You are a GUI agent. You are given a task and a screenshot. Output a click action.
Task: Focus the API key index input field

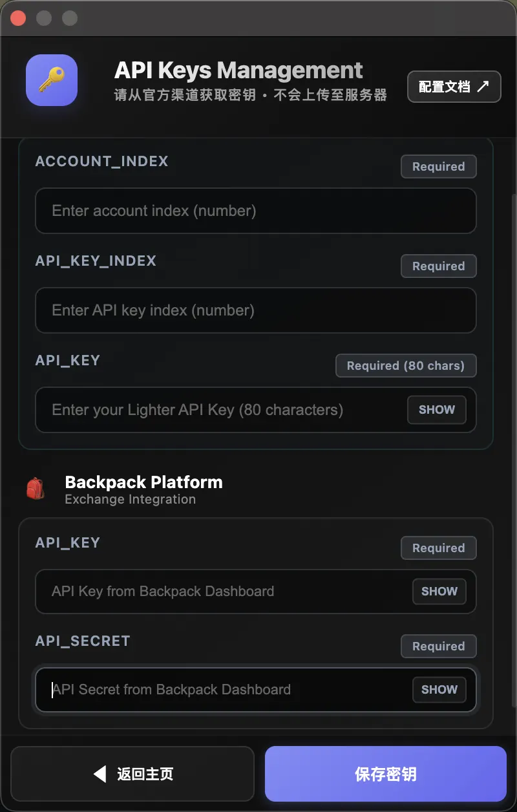click(x=256, y=310)
